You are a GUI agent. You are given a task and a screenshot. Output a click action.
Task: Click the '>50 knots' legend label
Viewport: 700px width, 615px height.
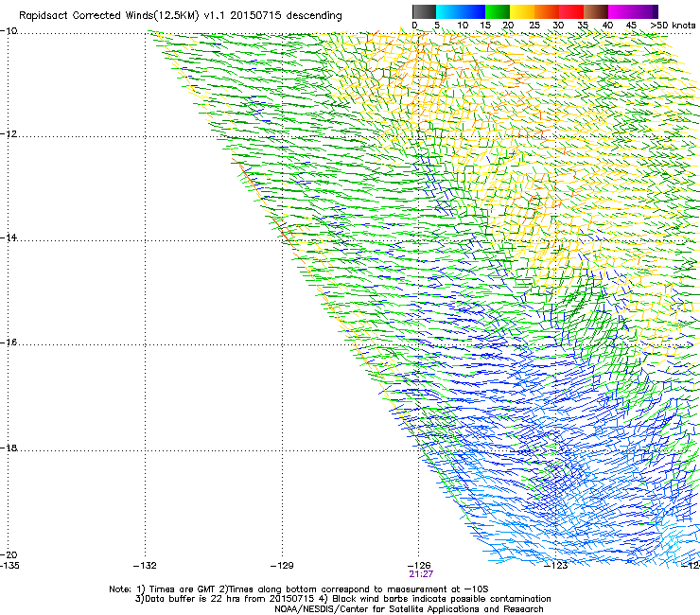674,26
